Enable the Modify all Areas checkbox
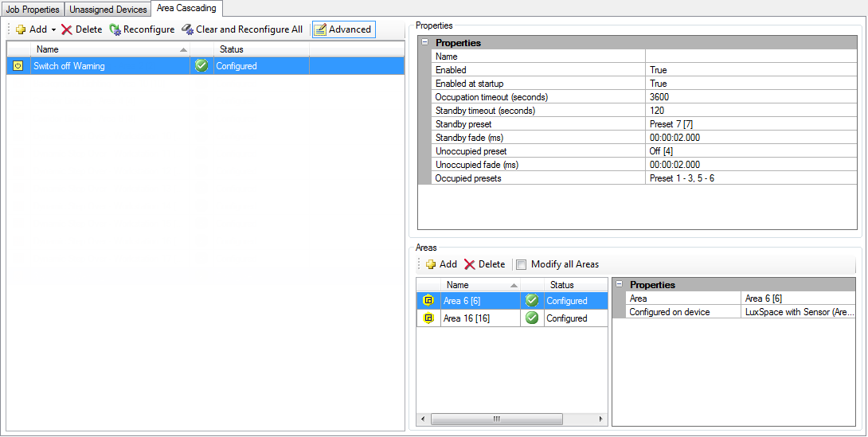 coord(522,264)
